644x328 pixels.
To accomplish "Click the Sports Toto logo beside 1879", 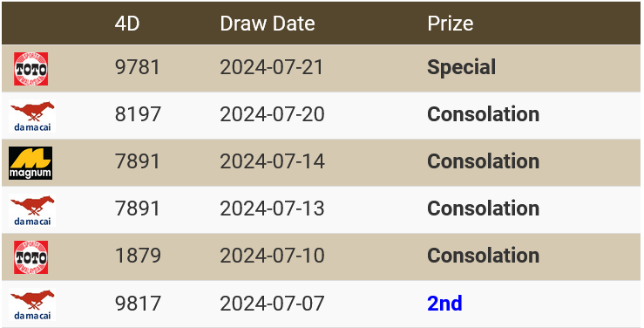I will click(31, 257).
